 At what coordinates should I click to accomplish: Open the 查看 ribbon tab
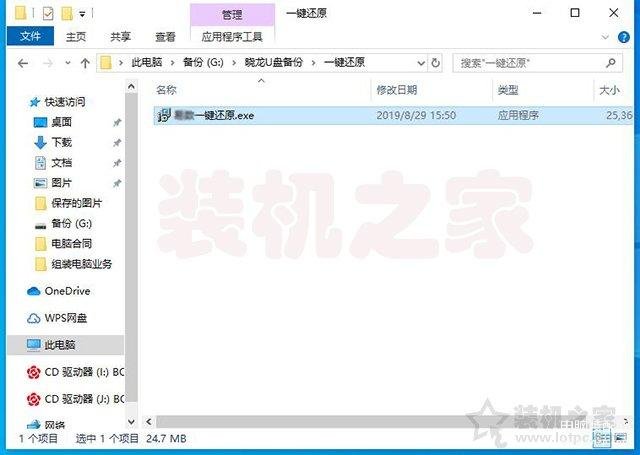tap(165, 37)
